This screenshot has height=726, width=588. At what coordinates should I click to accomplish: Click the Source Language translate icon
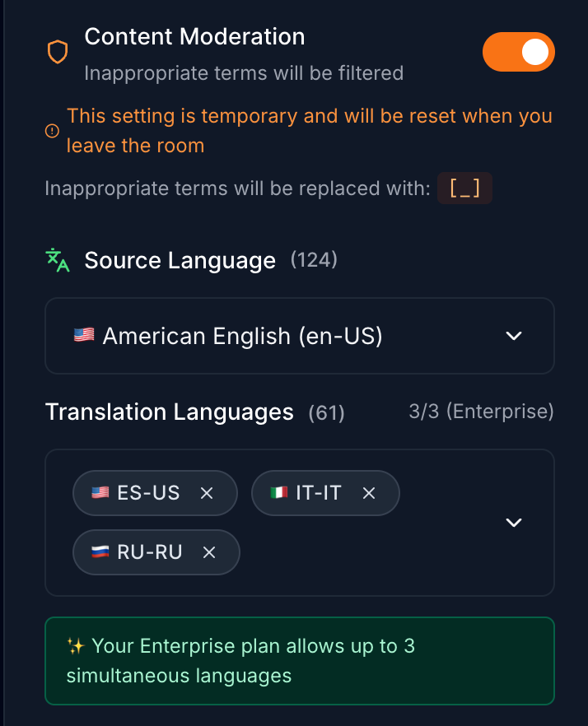[58, 260]
